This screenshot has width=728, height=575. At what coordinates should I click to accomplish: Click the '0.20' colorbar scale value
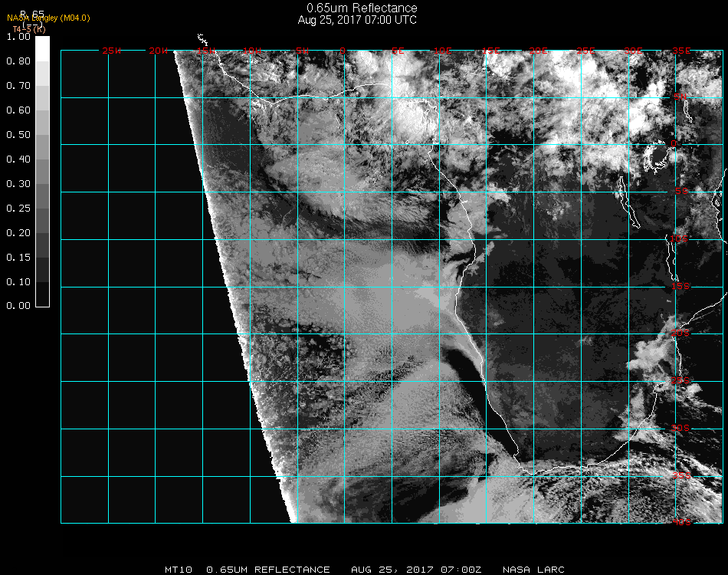(x=18, y=233)
